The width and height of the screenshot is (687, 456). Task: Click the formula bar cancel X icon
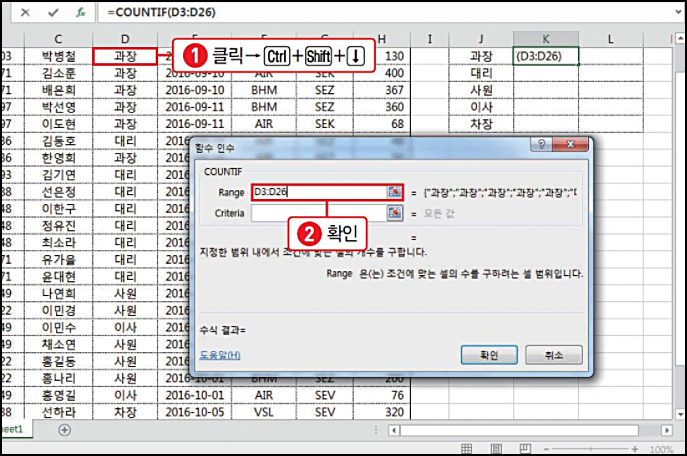pyautogui.click(x=25, y=12)
